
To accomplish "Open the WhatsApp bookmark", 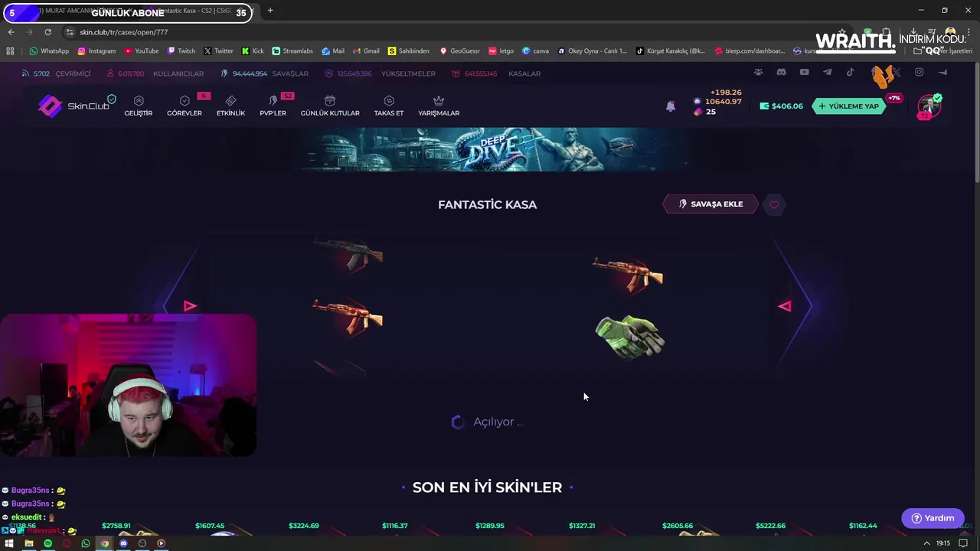I will click(x=49, y=51).
